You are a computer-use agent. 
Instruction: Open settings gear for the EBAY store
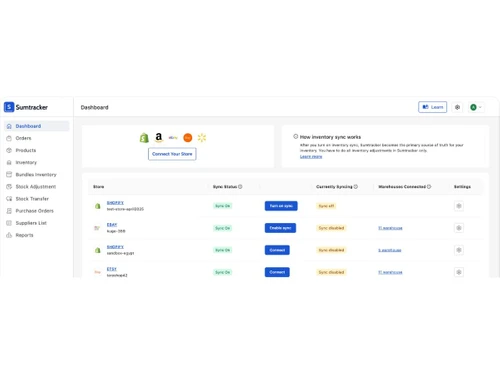click(459, 228)
